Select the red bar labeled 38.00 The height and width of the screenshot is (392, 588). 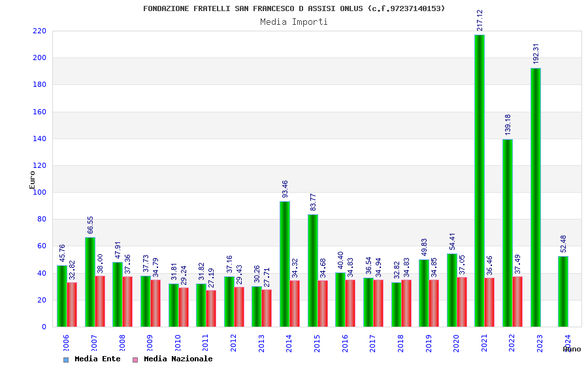(x=100, y=301)
